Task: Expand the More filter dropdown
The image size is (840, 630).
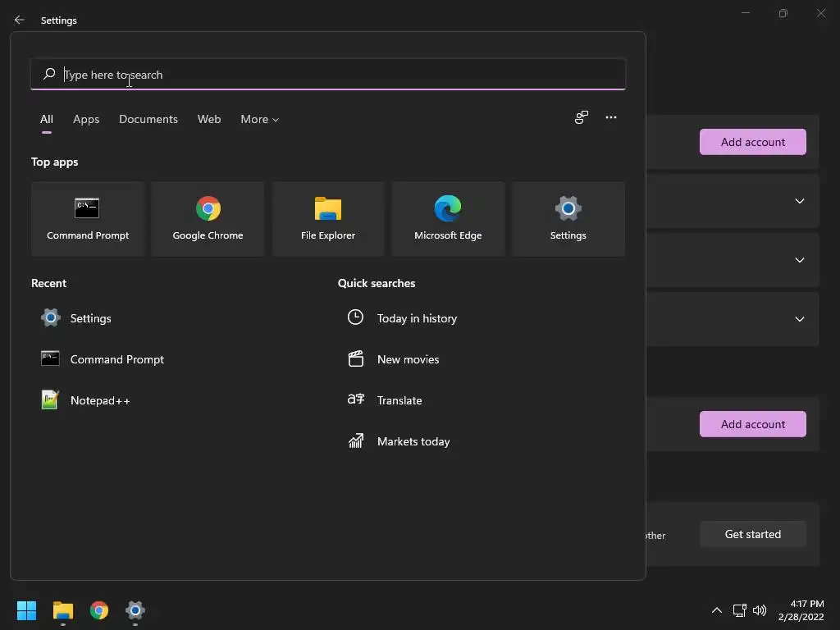Action: pyautogui.click(x=260, y=120)
